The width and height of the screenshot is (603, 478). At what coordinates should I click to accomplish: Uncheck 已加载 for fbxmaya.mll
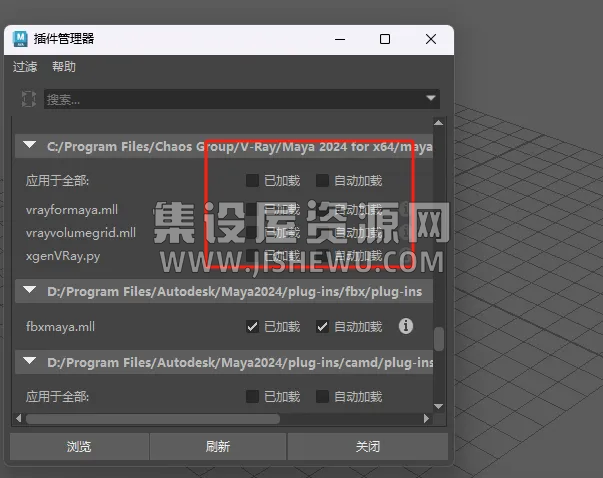tap(252, 327)
